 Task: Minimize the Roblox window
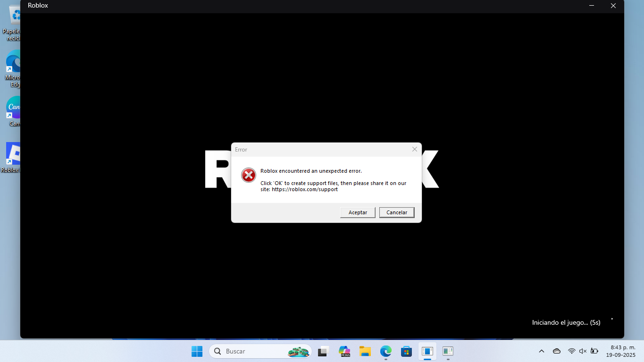click(592, 6)
